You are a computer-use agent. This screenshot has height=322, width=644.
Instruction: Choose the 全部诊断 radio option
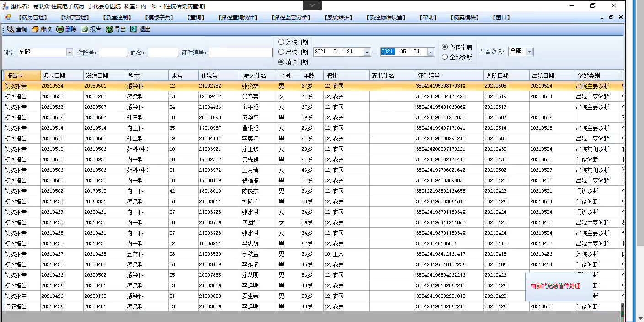[445, 57]
